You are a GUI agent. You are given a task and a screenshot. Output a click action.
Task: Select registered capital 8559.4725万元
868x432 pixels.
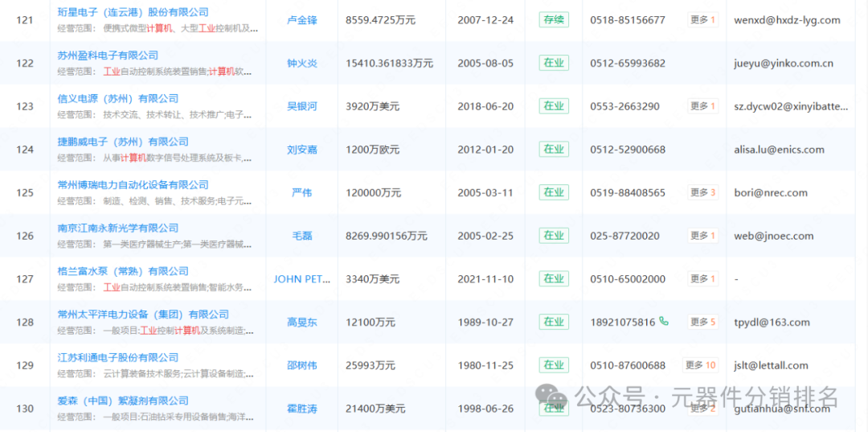click(380, 20)
